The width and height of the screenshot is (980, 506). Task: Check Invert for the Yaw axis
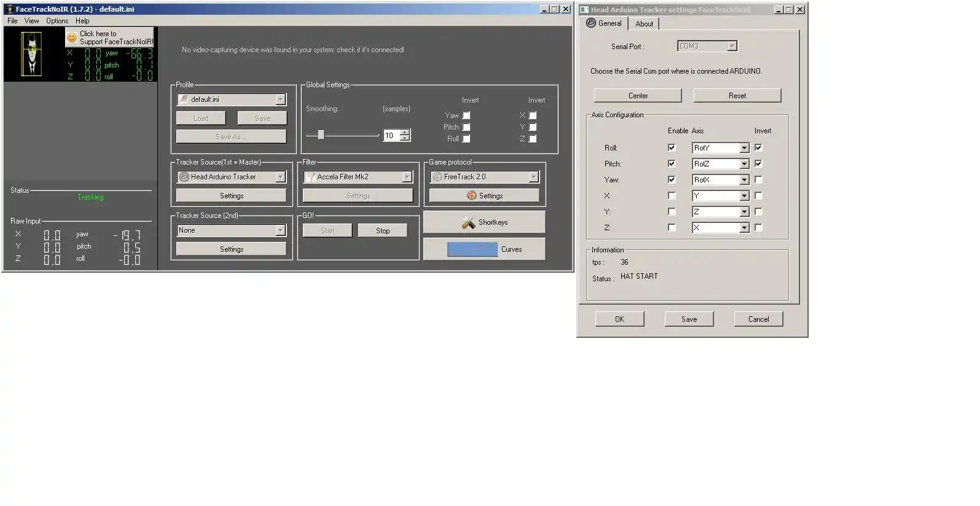tap(758, 179)
